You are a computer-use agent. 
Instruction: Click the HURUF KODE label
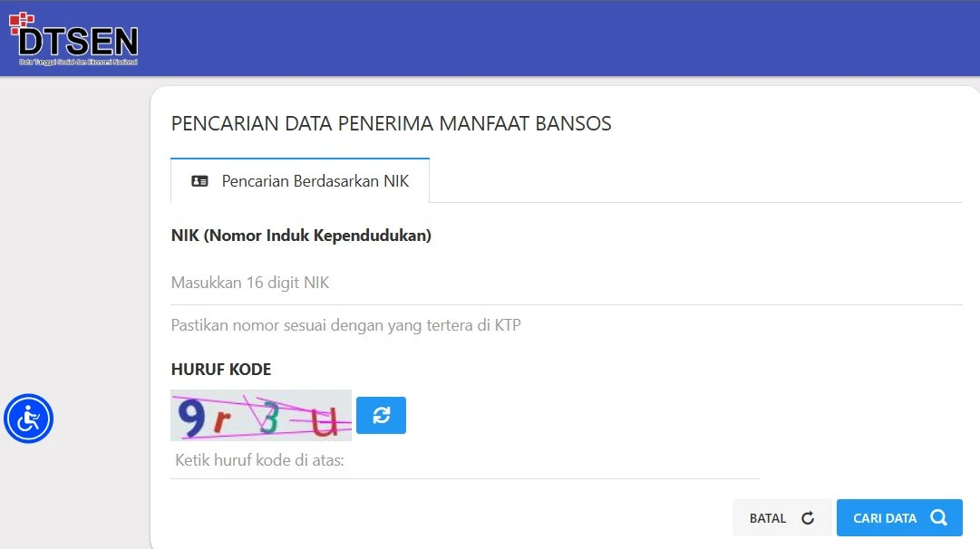pos(221,369)
